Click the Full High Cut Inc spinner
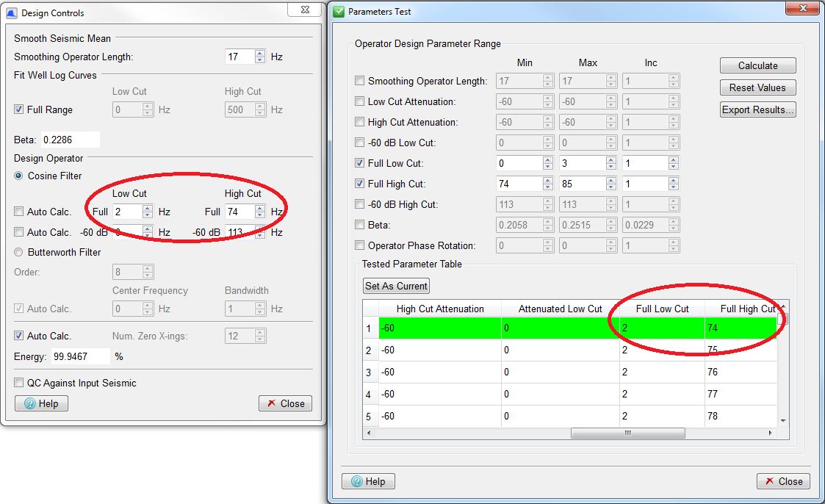Image resolution: width=825 pixels, height=504 pixels. [x=674, y=184]
